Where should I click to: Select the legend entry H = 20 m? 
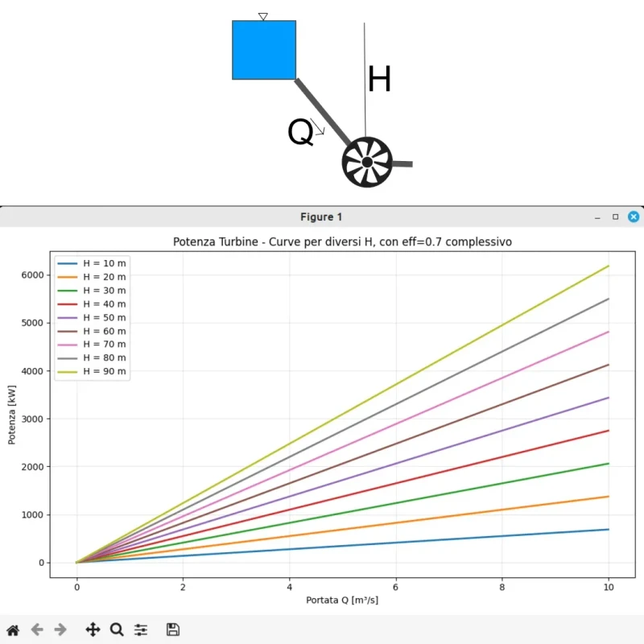pos(92,277)
